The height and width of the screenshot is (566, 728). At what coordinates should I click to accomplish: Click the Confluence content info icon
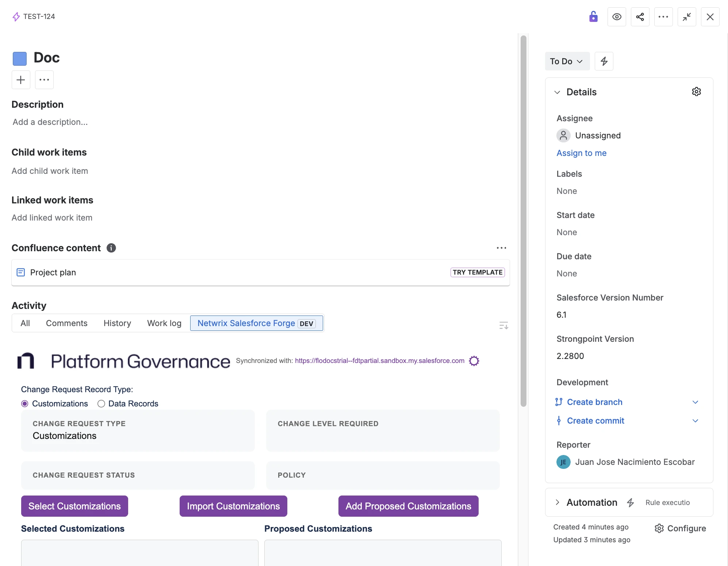tap(111, 248)
